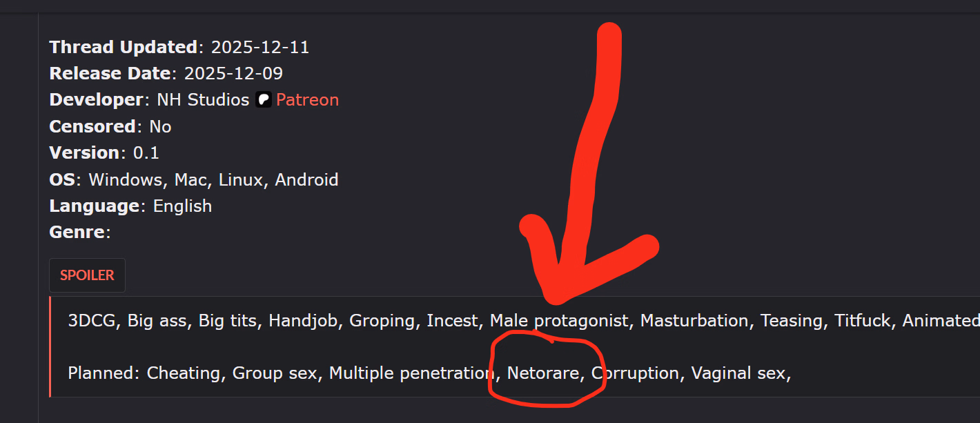Screen dimensions: 980x423
Task: Click the Male protagonist tag text
Action: [x=560, y=321]
